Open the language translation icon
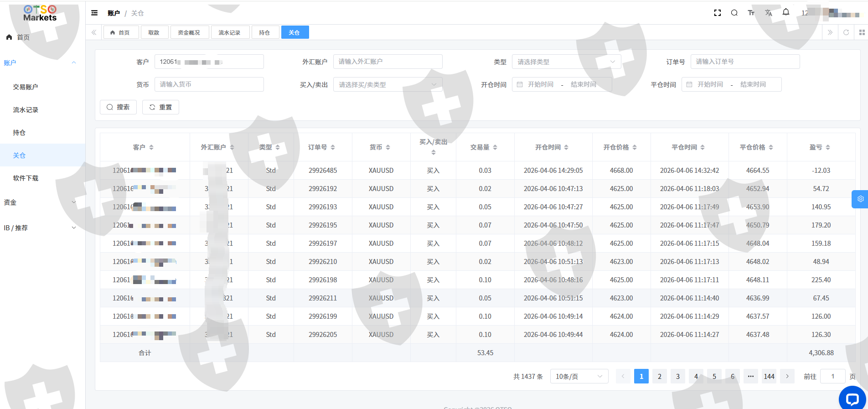 pos(768,13)
